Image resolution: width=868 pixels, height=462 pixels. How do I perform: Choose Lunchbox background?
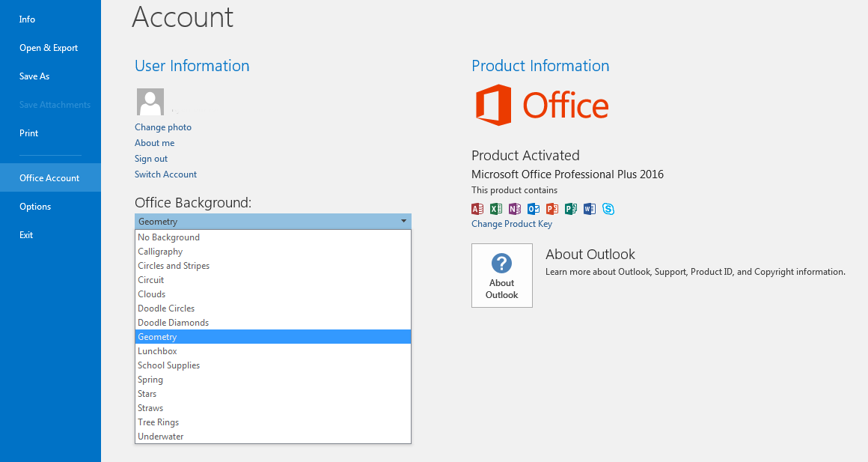[x=273, y=351]
